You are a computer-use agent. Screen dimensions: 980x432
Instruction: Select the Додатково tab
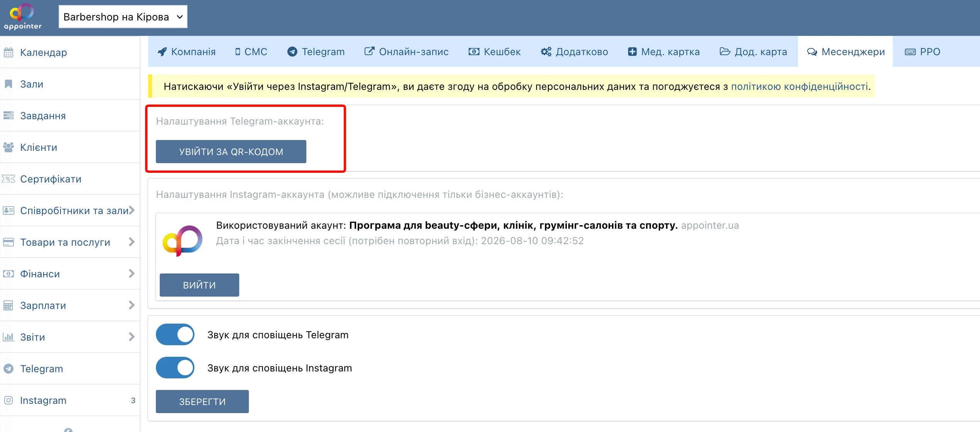[574, 52]
